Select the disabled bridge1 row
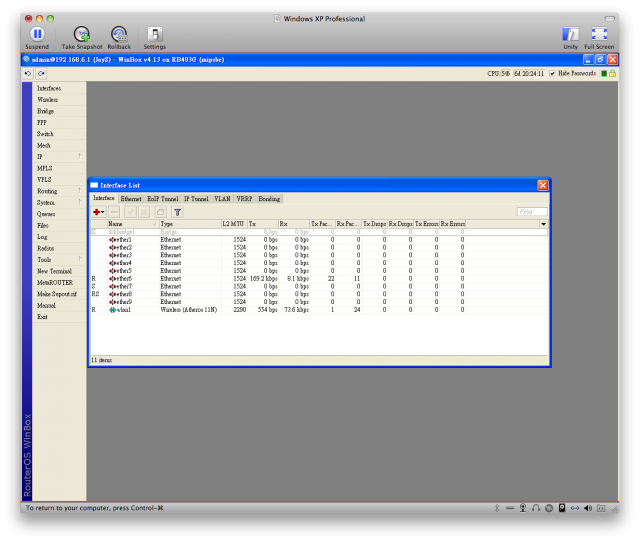640x542 pixels. click(319, 232)
